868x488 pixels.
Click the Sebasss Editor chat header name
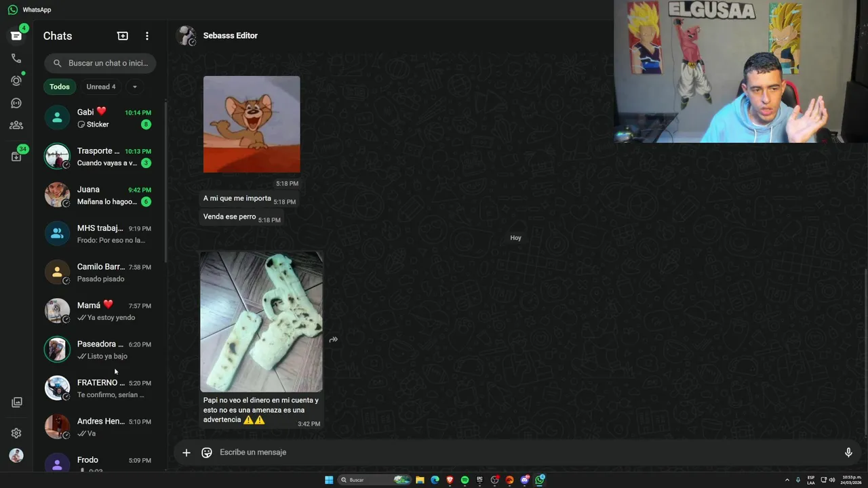[231, 36]
